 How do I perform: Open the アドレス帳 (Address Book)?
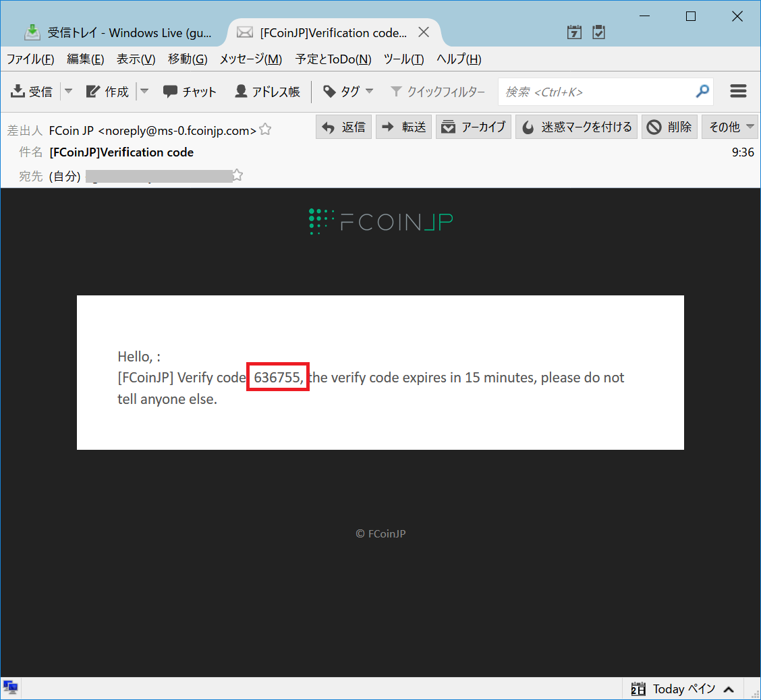[x=267, y=91]
